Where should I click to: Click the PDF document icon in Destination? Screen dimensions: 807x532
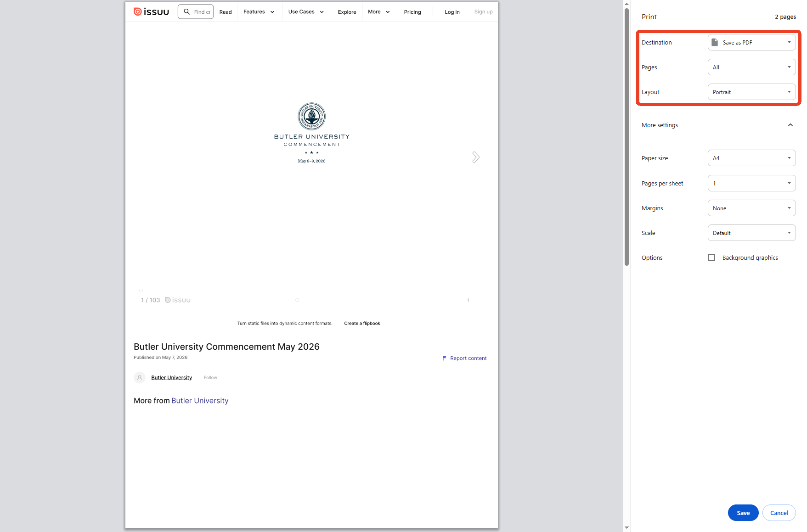pos(715,42)
